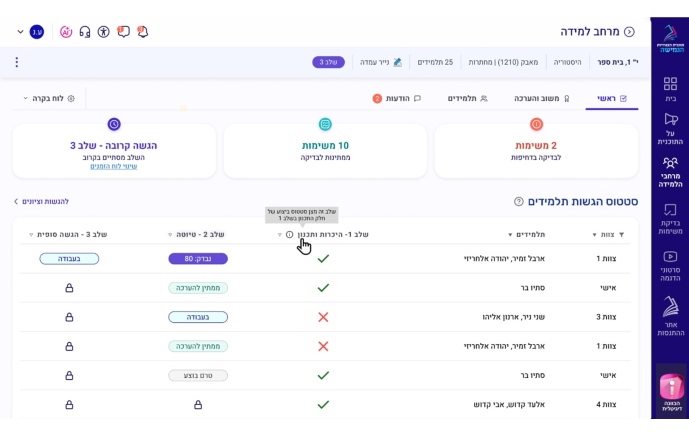The height and width of the screenshot is (436, 689).
Task: Select students שני ניר, ארנון אליהו
Action: pyautogui.click(x=514, y=317)
